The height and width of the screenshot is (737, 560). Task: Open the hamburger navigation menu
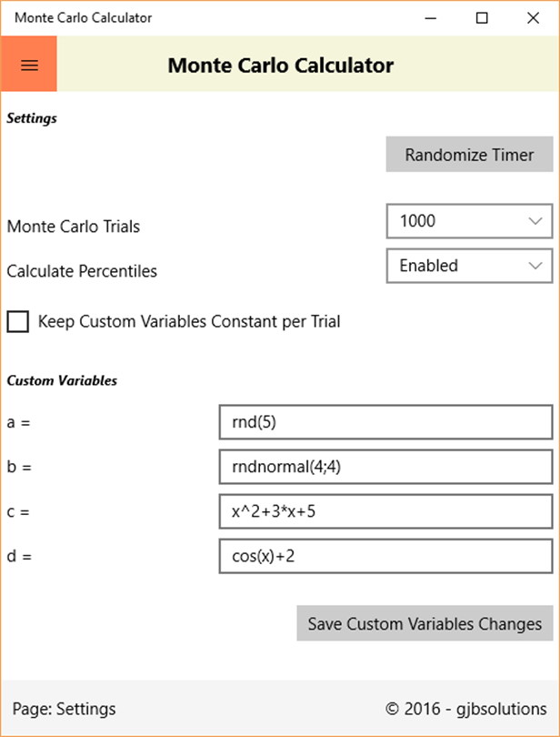pyautogui.click(x=29, y=65)
